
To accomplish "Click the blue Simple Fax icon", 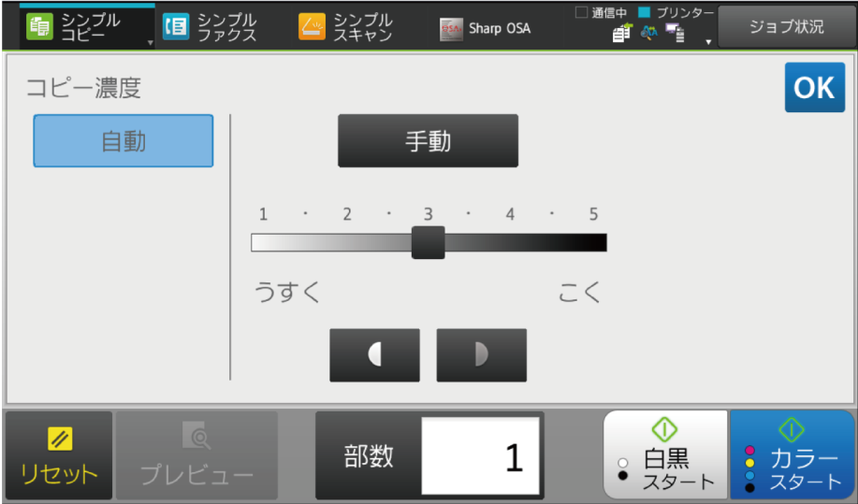I will 176,27.
